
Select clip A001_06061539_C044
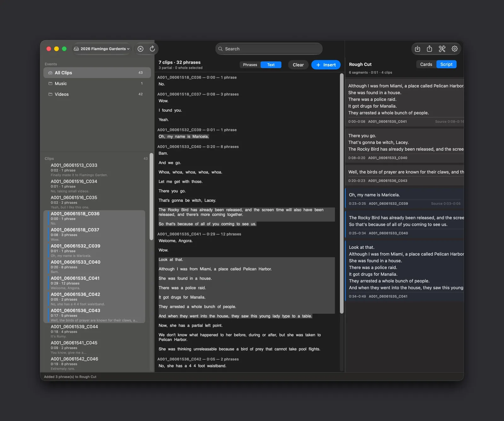(x=94, y=331)
